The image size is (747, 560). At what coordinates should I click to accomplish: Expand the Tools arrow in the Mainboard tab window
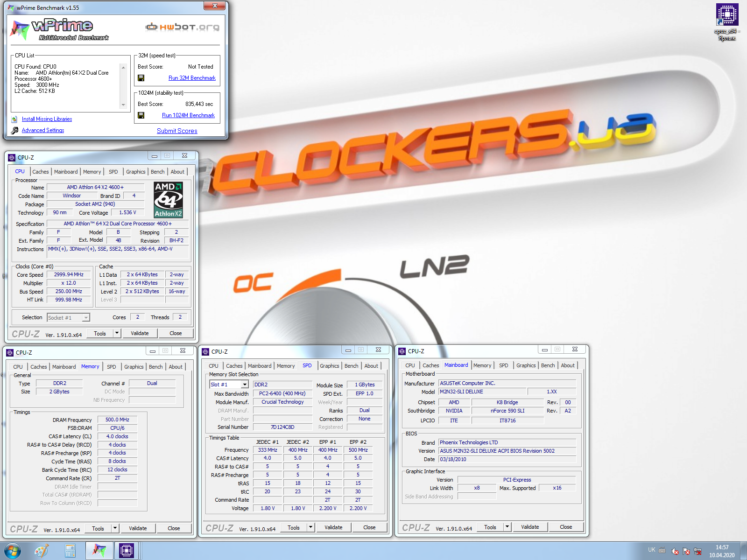pyautogui.click(x=507, y=527)
